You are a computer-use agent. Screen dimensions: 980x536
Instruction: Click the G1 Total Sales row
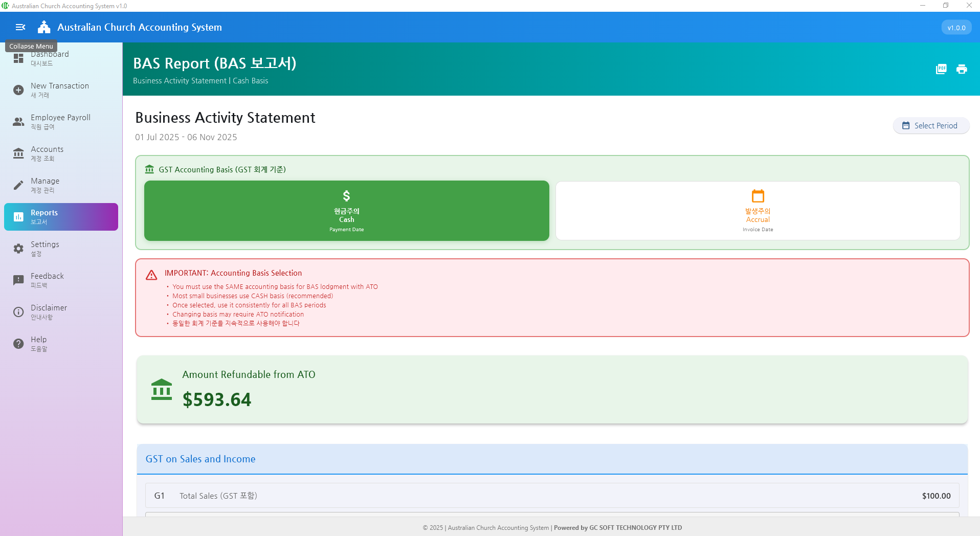coord(552,496)
